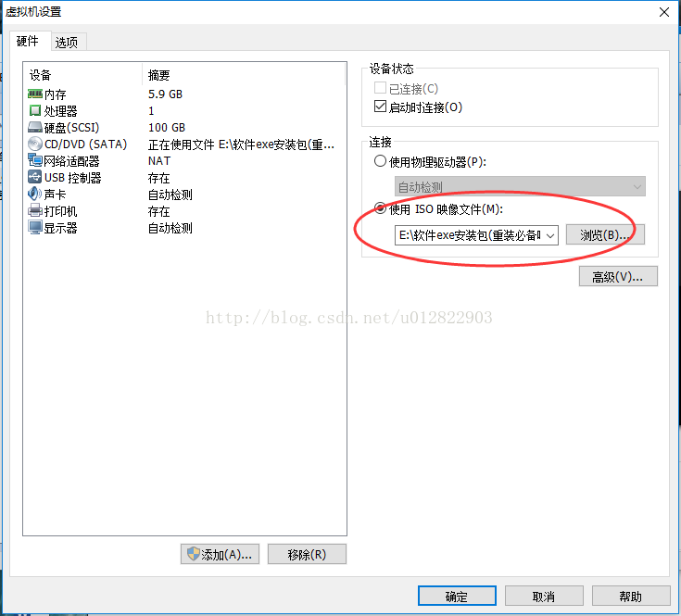The height and width of the screenshot is (616, 681).
Task: Toggle the 启动时连接(O) checkbox
Action: pos(380,107)
